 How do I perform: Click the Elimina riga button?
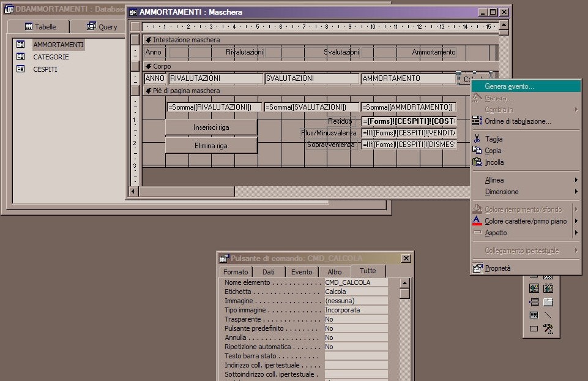click(210, 146)
